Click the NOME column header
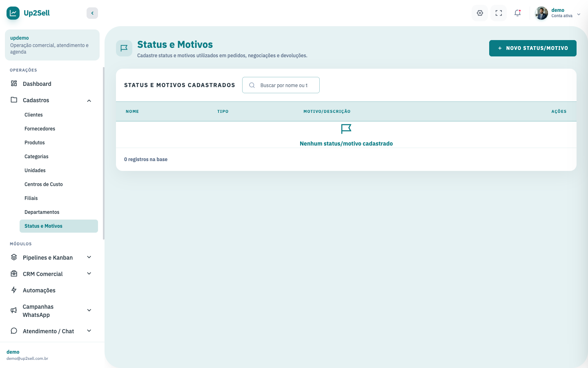This screenshot has height=368, width=588. (x=132, y=112)
